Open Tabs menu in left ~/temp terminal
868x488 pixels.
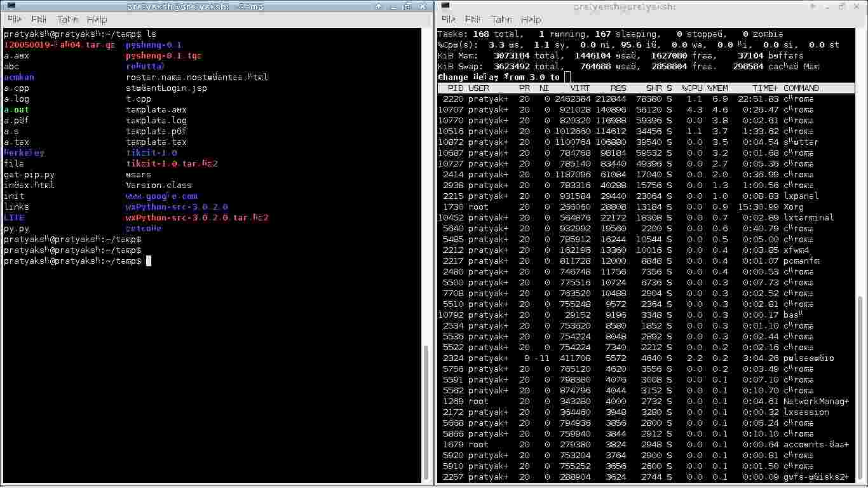click(67, 20)
